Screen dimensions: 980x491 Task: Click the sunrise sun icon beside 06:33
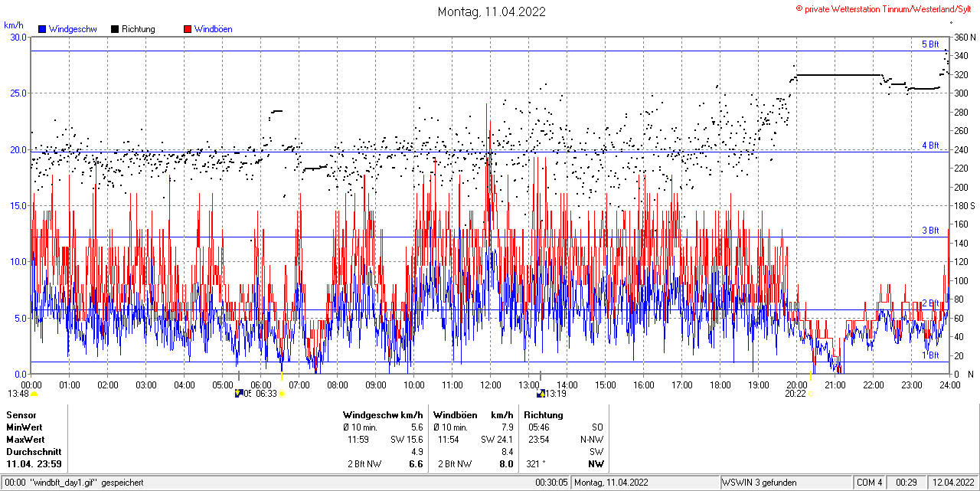click(282, 394)
